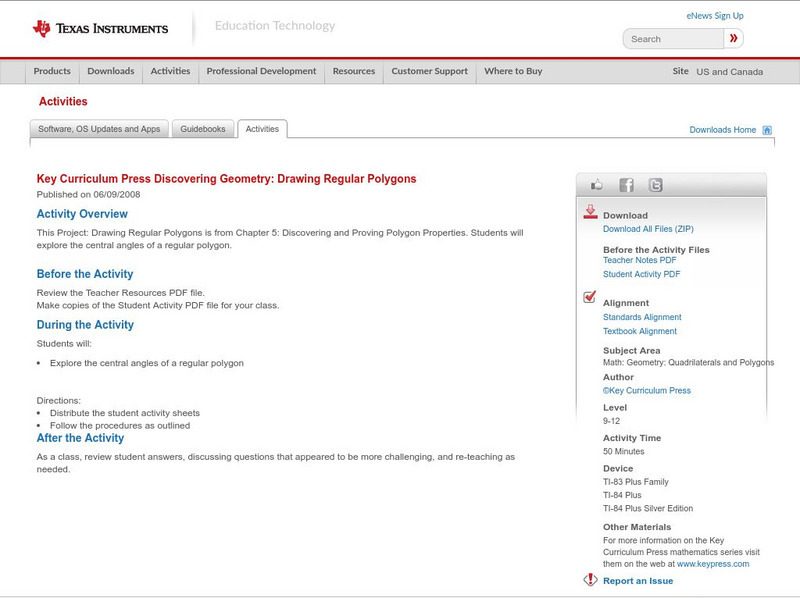Viewport: 800px width, 598px height.
Task: Click the Facebook share icon
Action: [625, 184]
